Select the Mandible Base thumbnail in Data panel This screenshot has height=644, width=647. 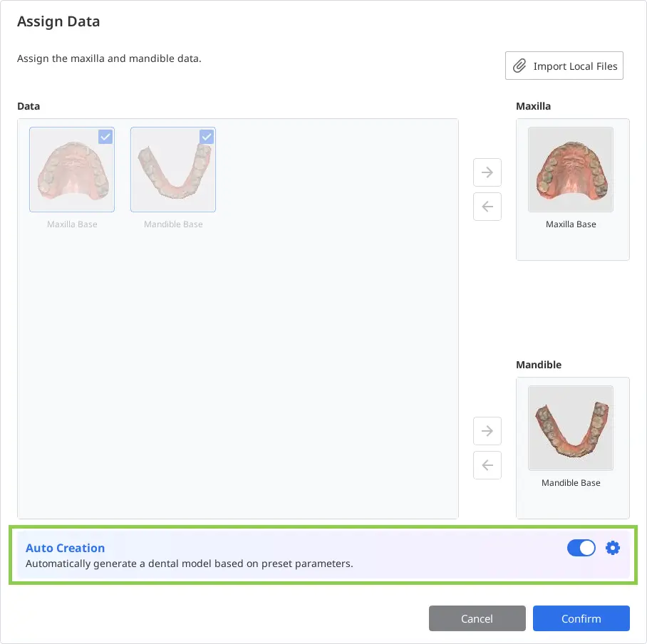coord(172,170)
